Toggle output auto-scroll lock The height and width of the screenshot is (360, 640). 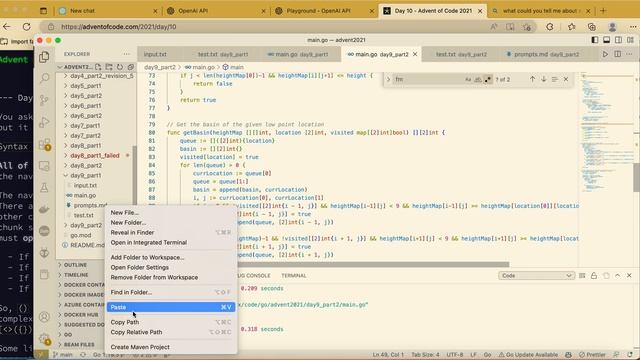point(594,276)
